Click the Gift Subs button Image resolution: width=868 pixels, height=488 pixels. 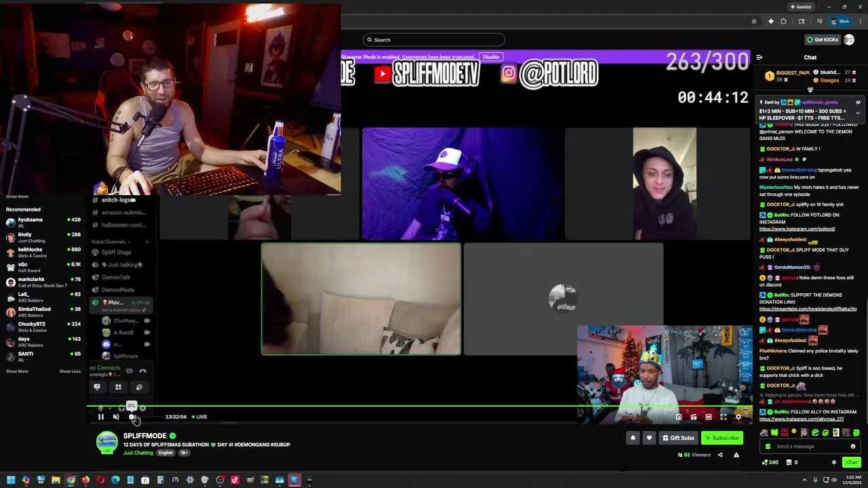coord(678,438)
